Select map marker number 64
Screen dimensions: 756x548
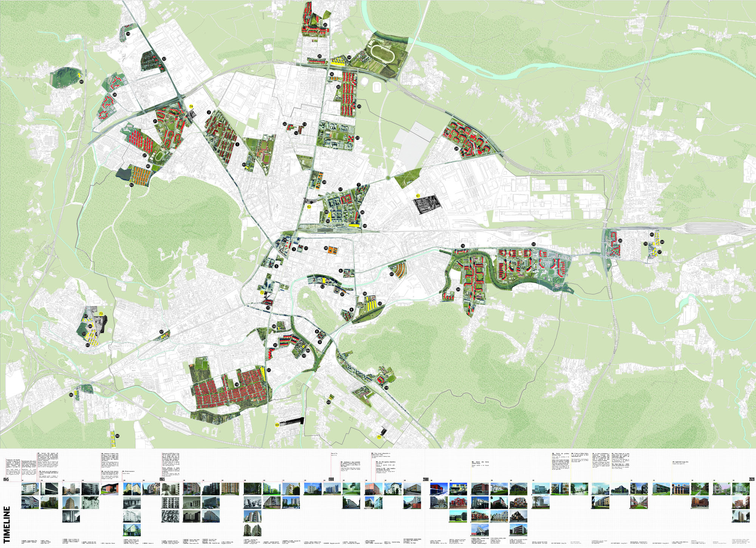click(x=662, y=242)
